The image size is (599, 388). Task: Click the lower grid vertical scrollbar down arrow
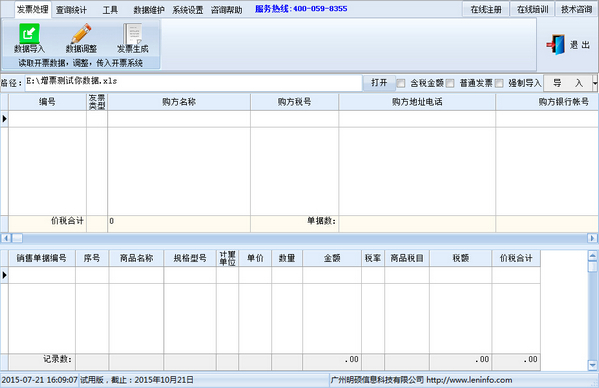point(593,365)
